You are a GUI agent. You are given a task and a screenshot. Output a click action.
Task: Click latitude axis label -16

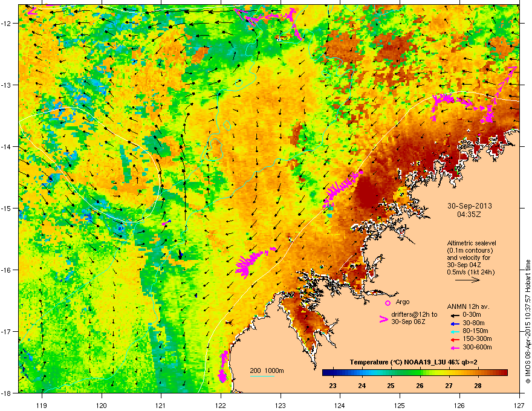(7, 270)
